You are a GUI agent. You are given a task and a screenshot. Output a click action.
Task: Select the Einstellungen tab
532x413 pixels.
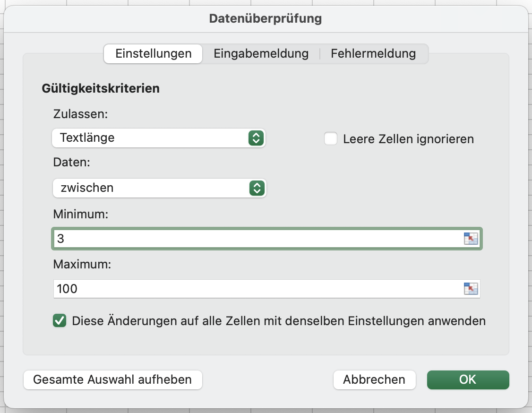[x=154, y=53]
